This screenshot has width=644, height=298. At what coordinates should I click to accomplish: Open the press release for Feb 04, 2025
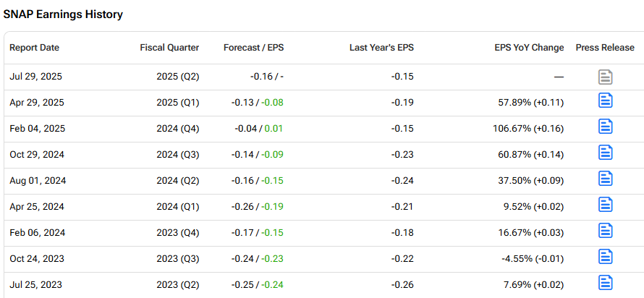[x=606, y=127]
